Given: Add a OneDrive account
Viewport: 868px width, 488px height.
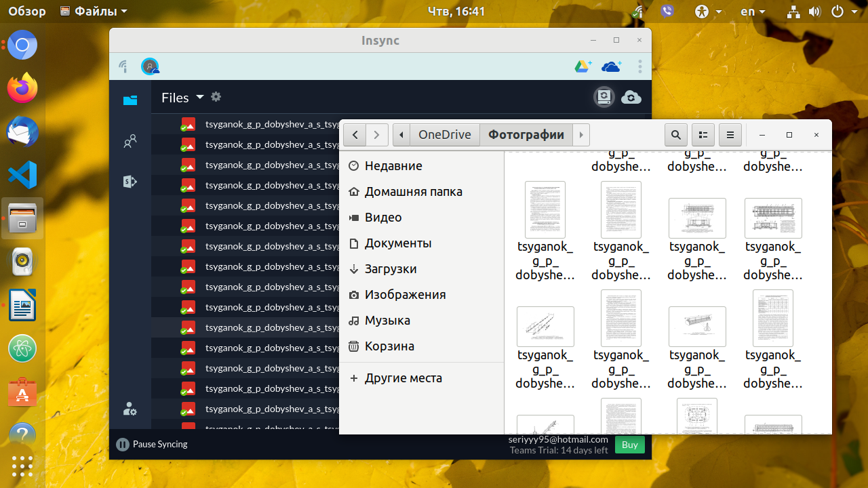Looking at the screenshot, I should 612,66.
